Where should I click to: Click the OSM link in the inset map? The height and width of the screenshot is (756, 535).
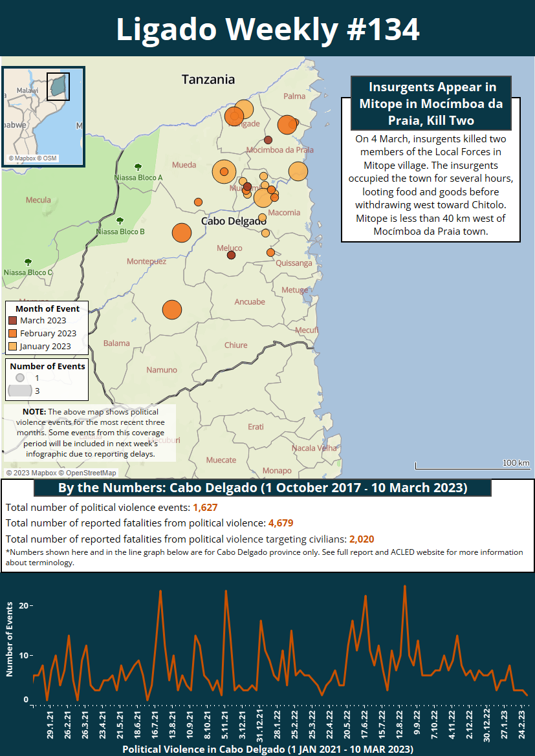[50, 158]
